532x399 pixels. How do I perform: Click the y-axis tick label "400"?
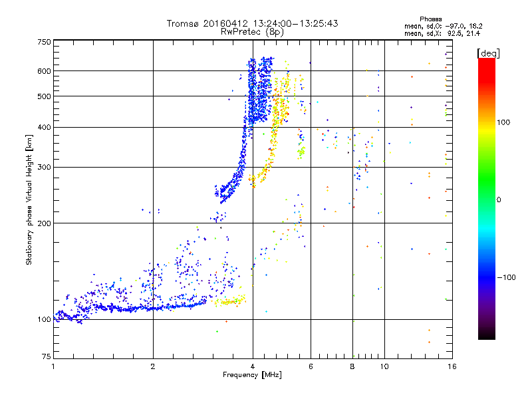coord(44,128)
